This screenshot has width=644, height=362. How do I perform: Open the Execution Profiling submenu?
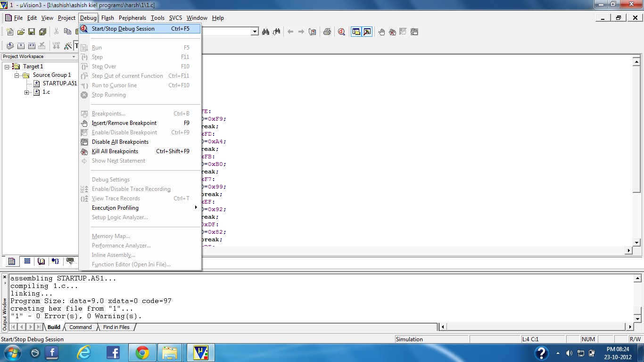point(140,208)
